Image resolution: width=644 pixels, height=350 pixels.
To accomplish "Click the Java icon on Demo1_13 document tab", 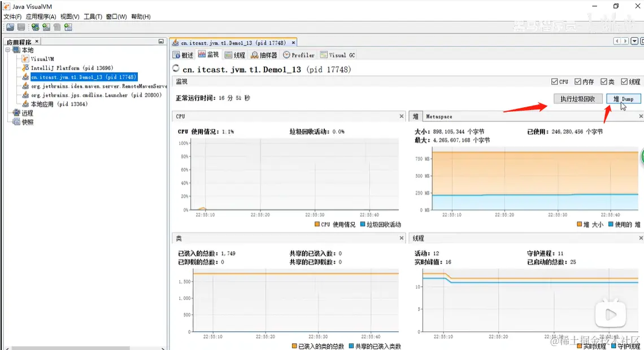I will pos(175,43).
